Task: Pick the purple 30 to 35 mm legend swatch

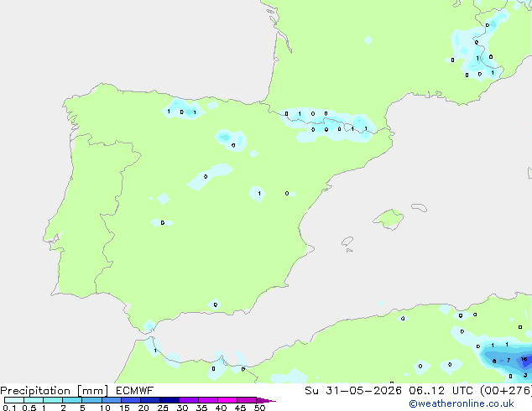Action: tap(189, 400)
